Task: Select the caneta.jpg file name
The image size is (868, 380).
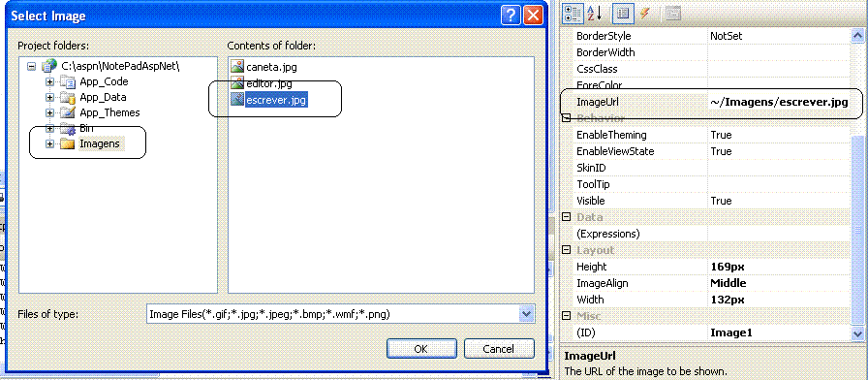Action: click(272, 68)
